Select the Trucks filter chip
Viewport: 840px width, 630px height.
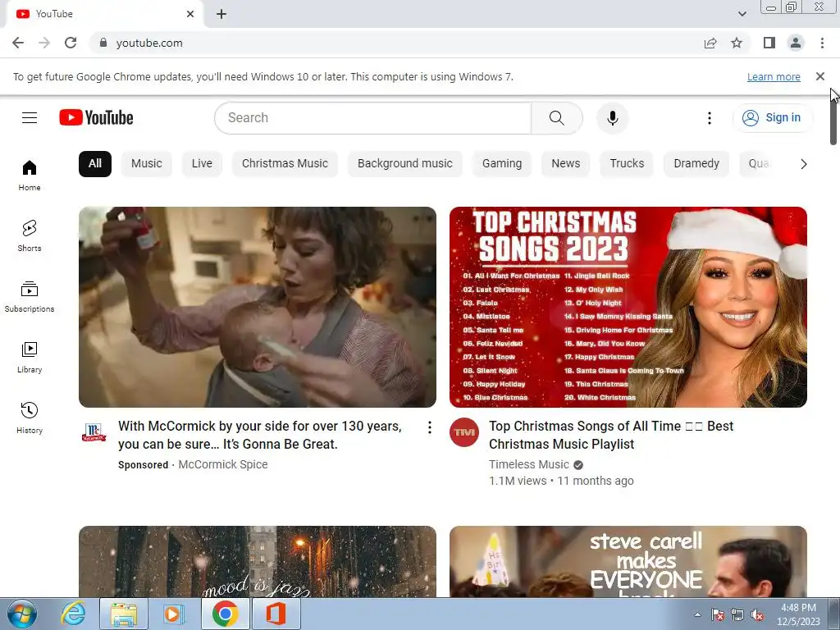(627, 163)
